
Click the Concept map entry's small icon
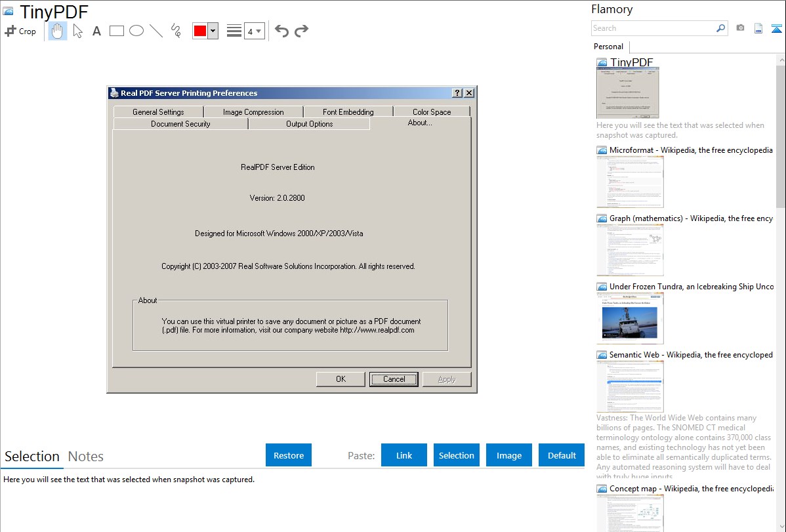pyautogui.click(x=602, y=489)
